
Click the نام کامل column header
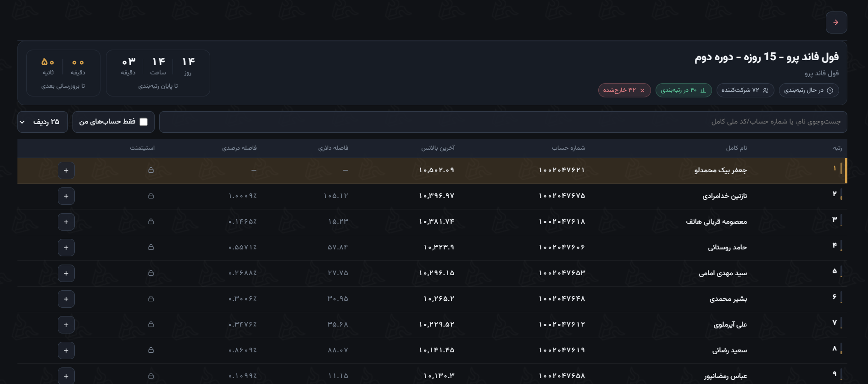coord(736,148)
